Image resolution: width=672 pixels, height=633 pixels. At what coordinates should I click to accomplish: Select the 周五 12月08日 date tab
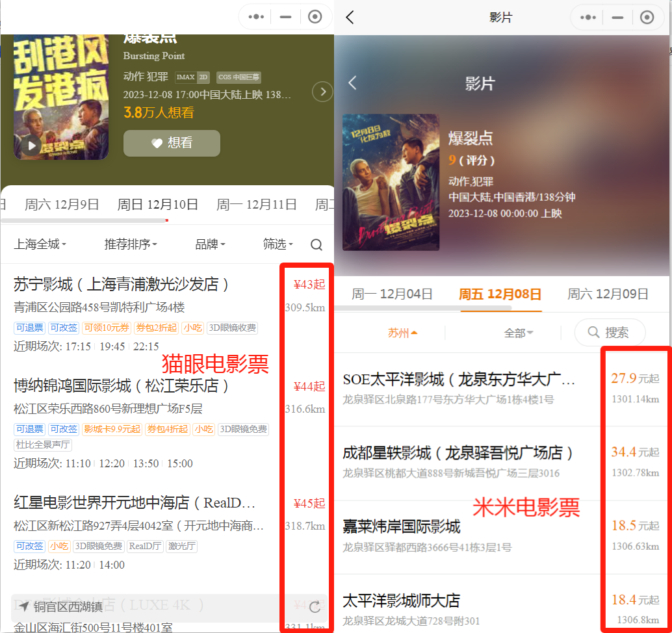(500, 294)
